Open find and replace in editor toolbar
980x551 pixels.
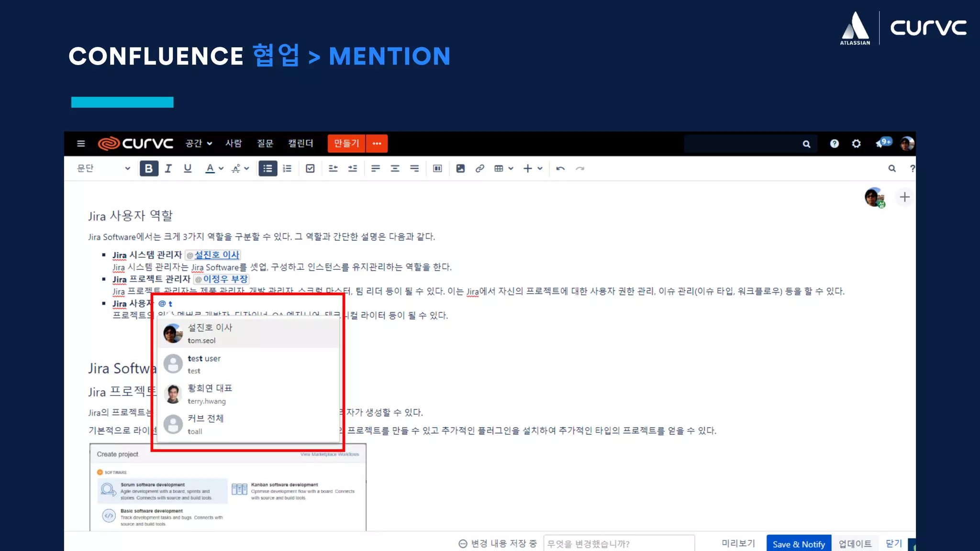tap(892, 168)
